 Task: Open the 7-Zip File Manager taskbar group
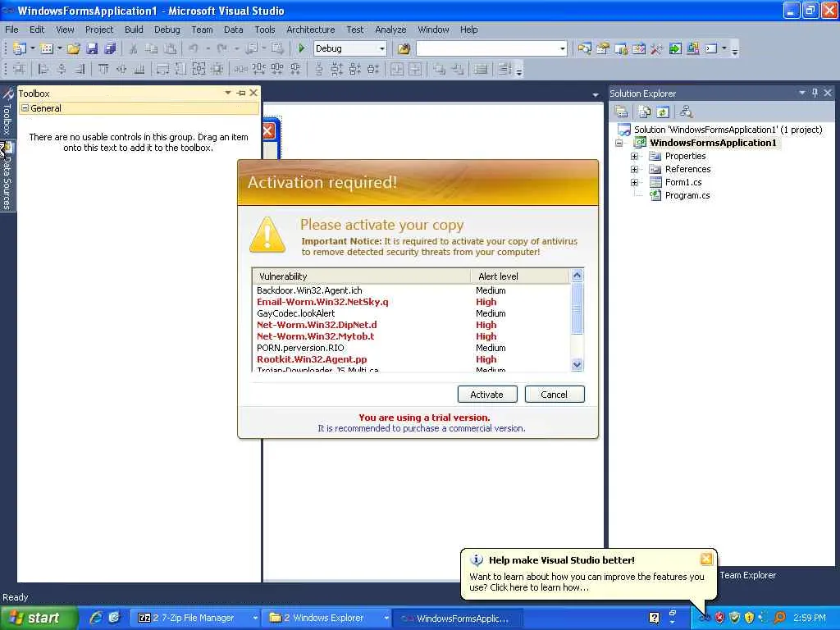coord(196,618)
